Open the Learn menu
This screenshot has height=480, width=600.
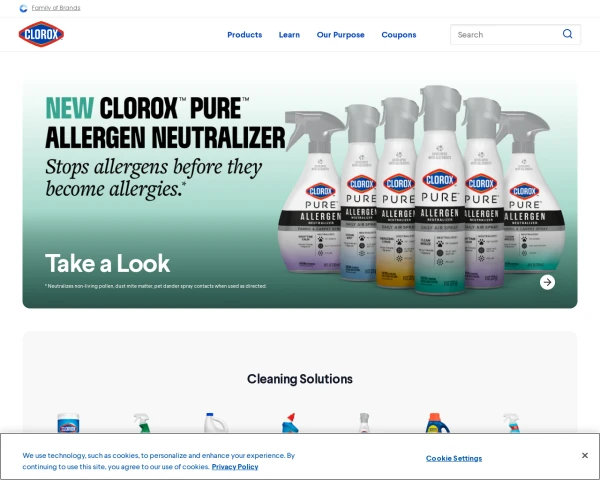(289, 35)
